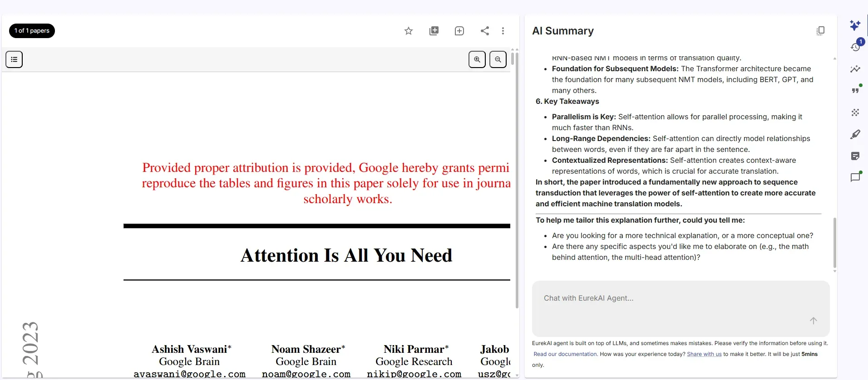Share the paper using share icon

tap(485, 31)
